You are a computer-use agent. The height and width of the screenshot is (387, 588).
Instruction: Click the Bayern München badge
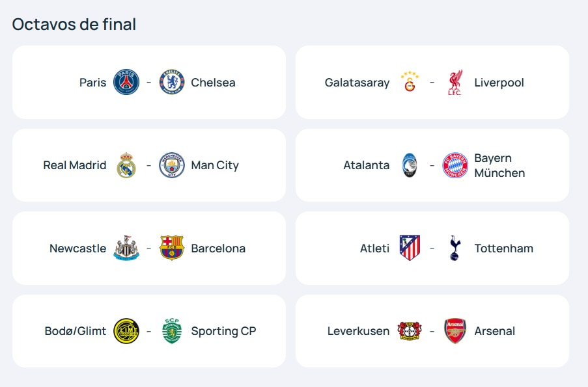455,165
